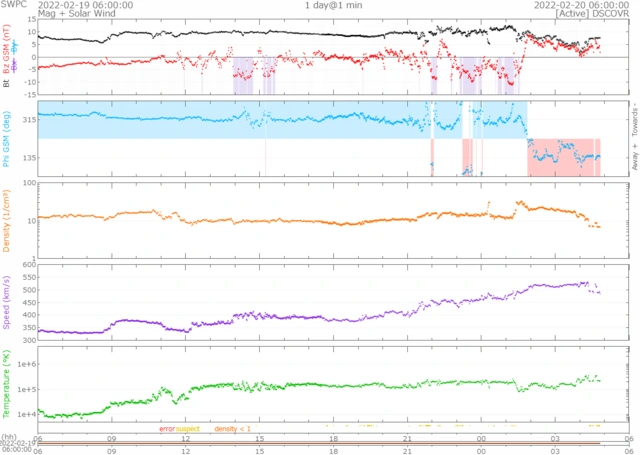
Task: Toggle the Bz GSM (nT) series label
Action: click(x=6, y=49)
